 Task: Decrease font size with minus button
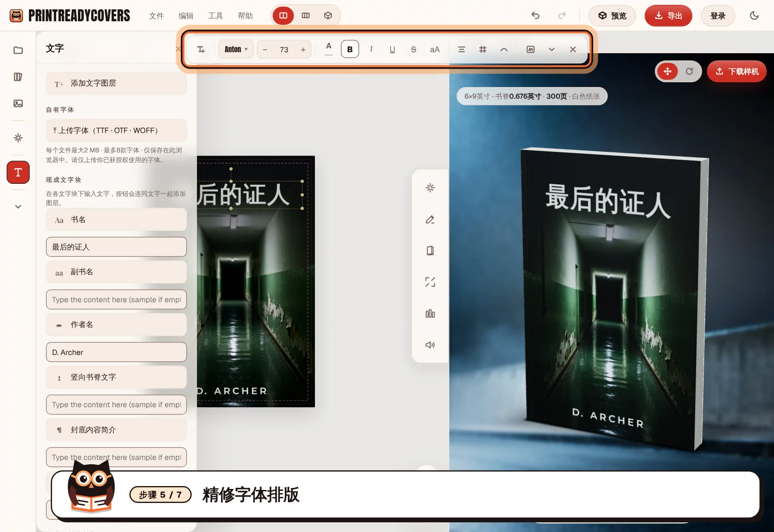[265, 50]
